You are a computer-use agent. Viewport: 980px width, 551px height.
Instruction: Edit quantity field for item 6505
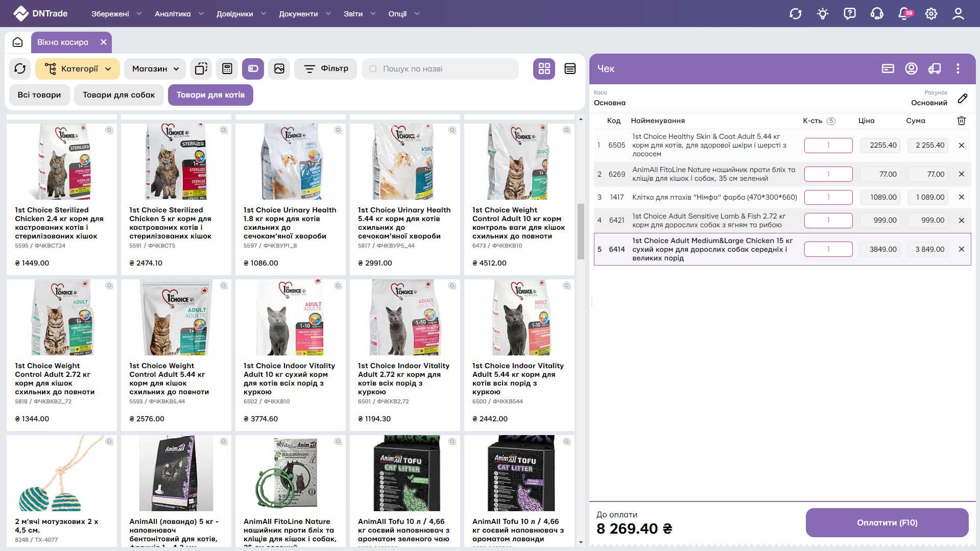[x=828, y=146]
